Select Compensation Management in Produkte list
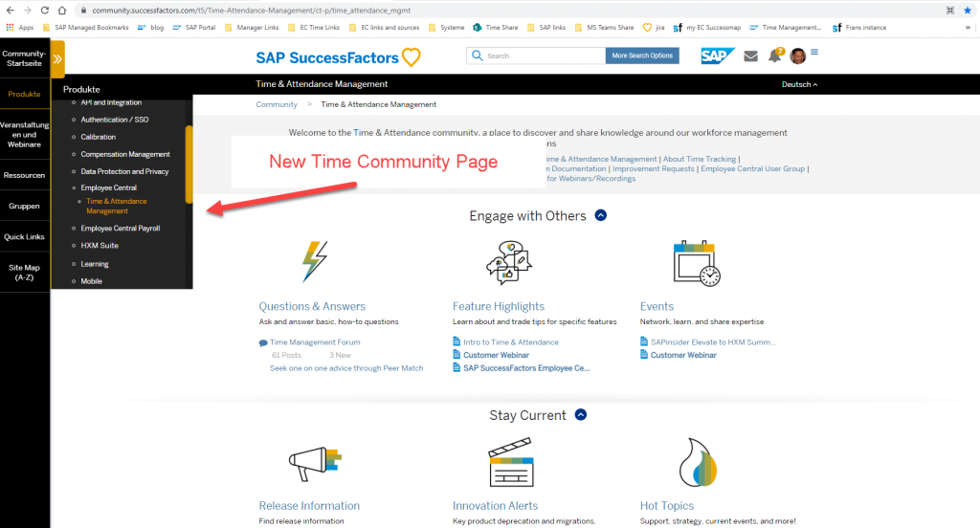 (125, 154)
